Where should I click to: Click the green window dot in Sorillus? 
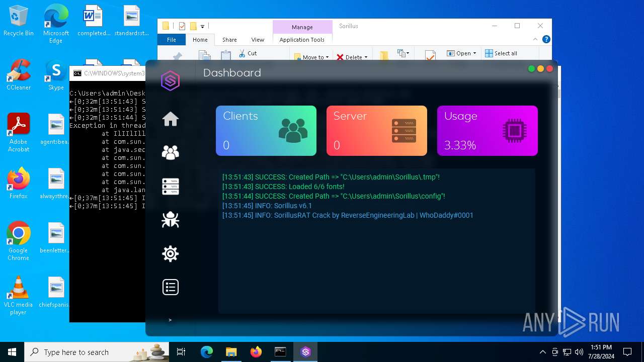pos(531,69)
